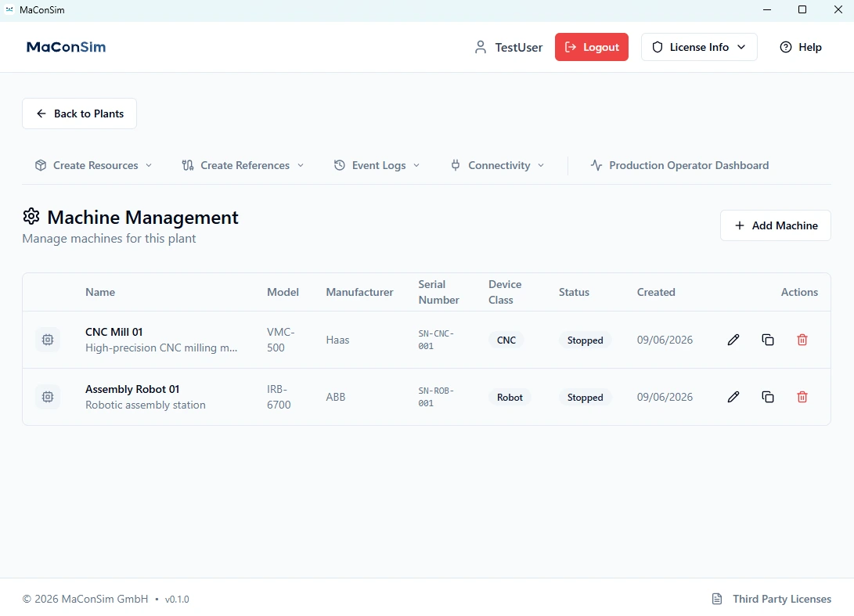The image size is (854, 616).
Task: Click the Model column header
Action: (x=283, y=292)
